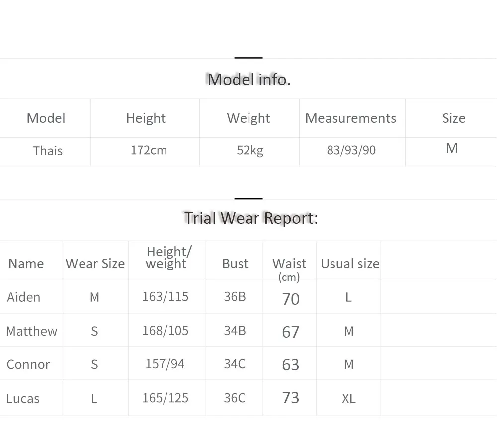This screenshot has width=497, height=448.
Task: Click the Thais model name cell
Action: tap(48, 151)
